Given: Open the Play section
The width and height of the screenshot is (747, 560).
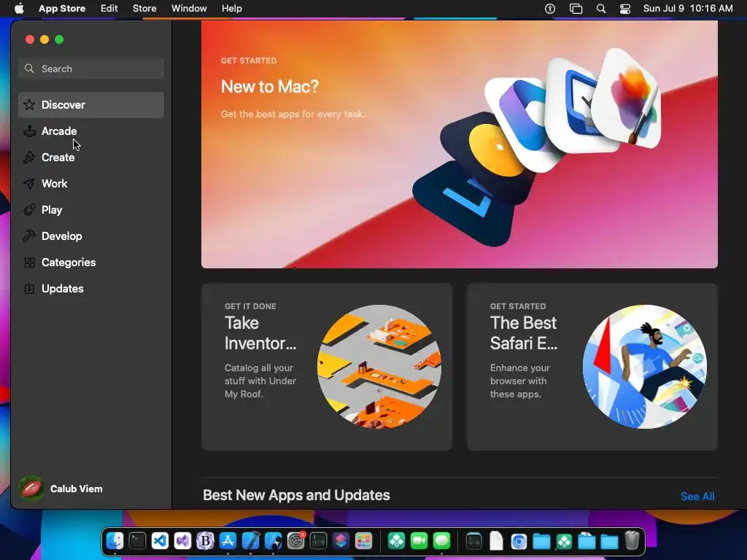Looking at the screenshot, I should [91, 209].
